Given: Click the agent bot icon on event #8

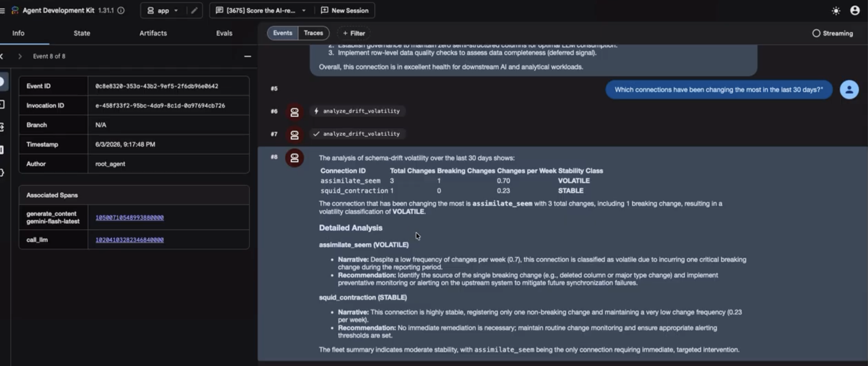Looking at the screenshot, I should [294, 157].
